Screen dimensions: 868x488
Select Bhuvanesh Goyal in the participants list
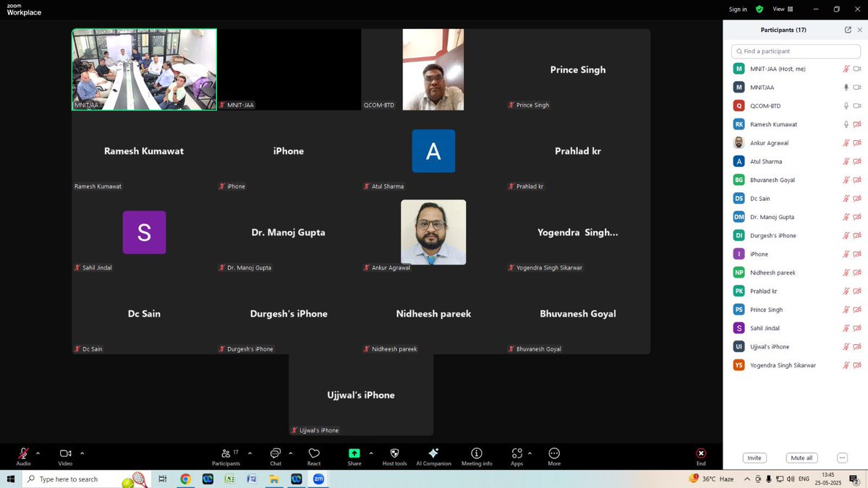coord(795,180)
